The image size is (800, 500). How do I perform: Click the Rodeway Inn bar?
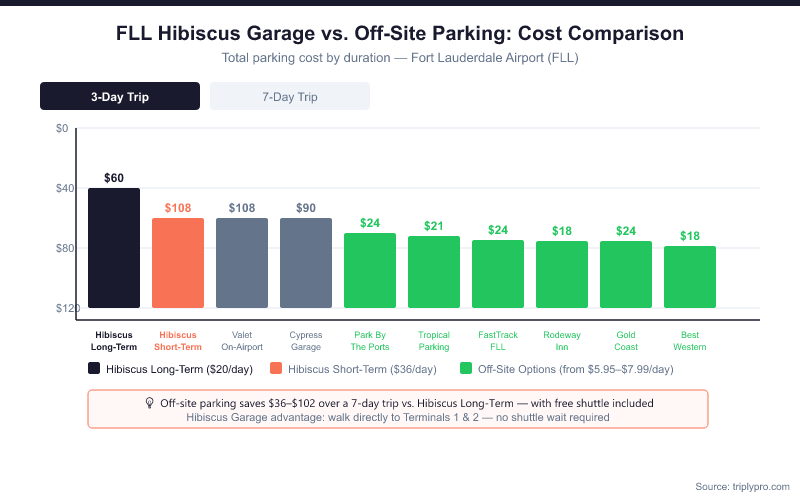[562, 274]
